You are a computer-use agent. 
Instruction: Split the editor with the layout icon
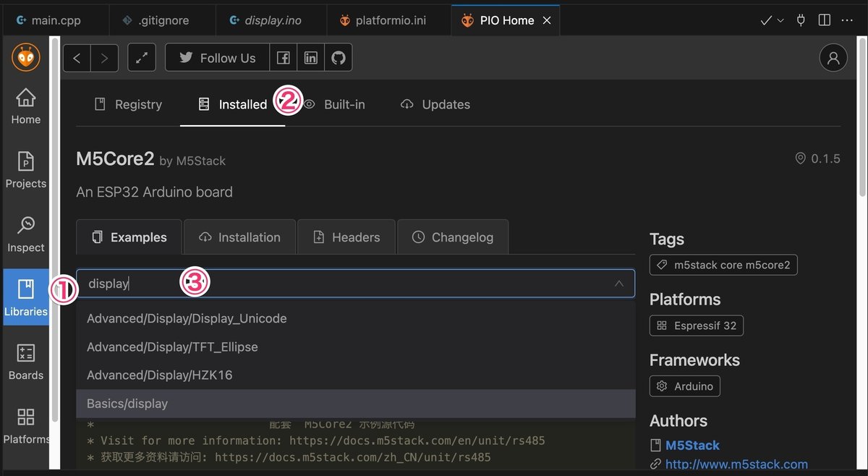click(824, 20)
